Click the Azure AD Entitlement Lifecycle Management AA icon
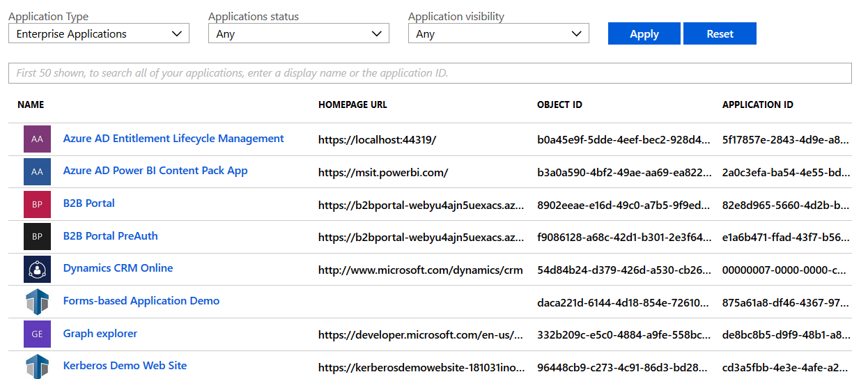This screenshot has width=868, height=379. 37,139
